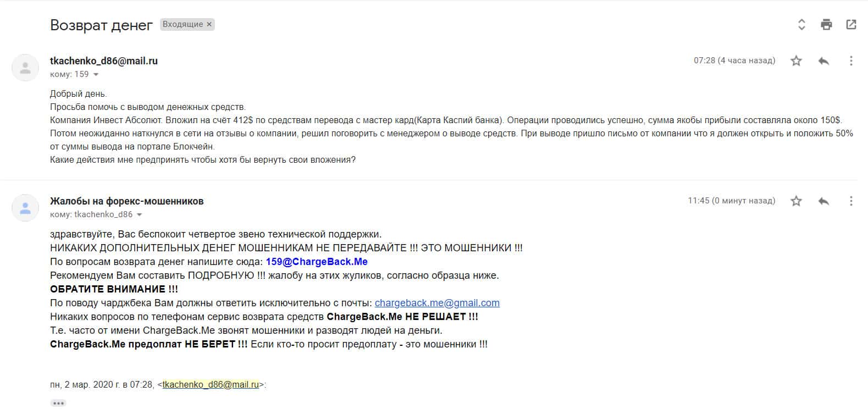This screenshot has height=414, width=868.
Task: Open the 159@ChargeBack.Me email link
Action: [317, 262]
